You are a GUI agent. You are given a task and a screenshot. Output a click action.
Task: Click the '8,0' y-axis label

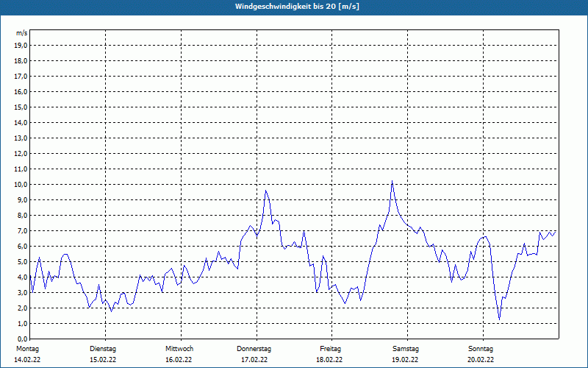point(22,215)
